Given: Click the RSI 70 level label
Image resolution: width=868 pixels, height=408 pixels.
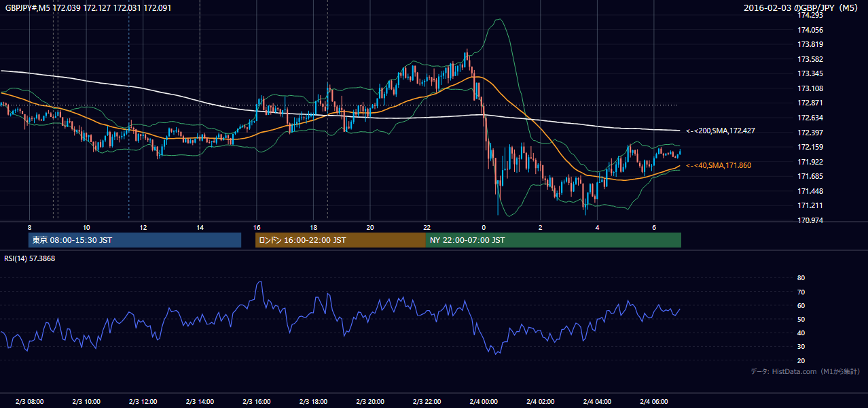Looking at the screenshot, I should pos(801,292).
